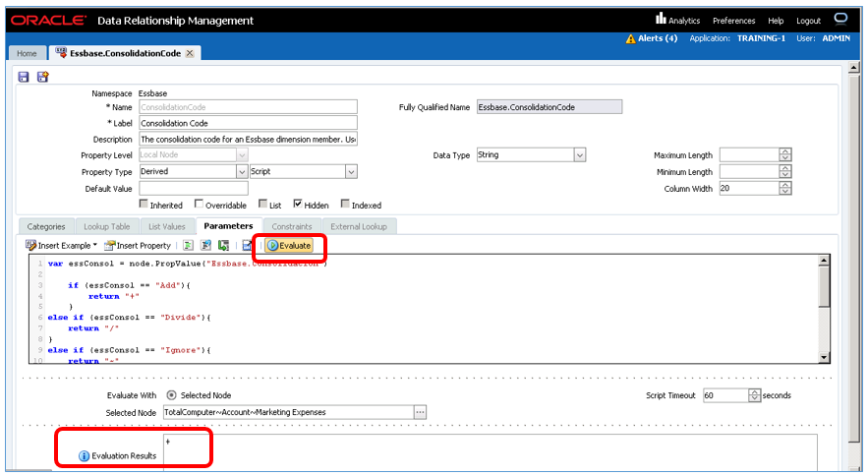This screenshot has width=868, height=476.
Task: Close the Essbase.ConsolidationCode tab
Action: [190, 53]
